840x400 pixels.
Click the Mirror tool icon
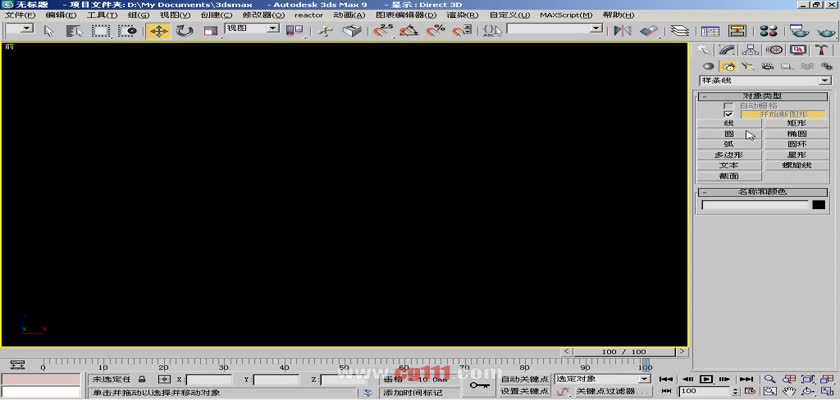point(622,31)
